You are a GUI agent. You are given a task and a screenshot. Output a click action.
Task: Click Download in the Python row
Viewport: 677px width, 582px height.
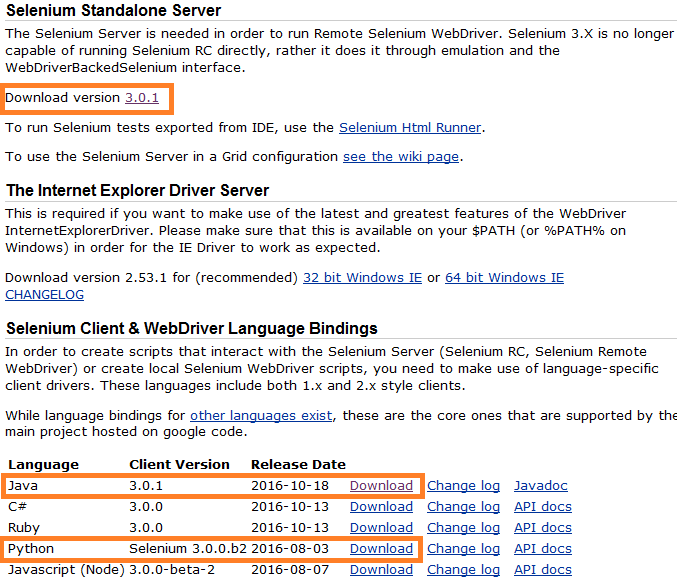381,549
